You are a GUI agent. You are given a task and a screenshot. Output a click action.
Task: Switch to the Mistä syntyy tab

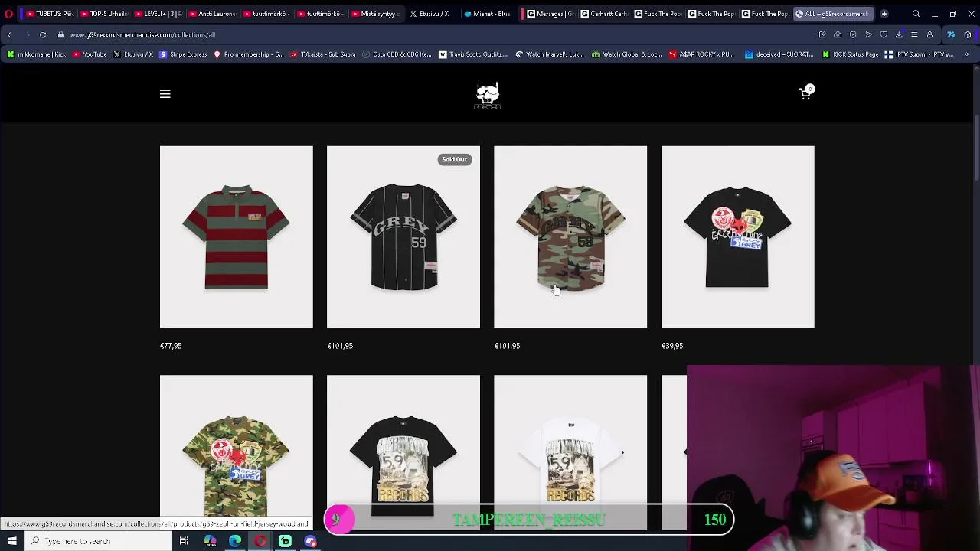pos(374,14)
